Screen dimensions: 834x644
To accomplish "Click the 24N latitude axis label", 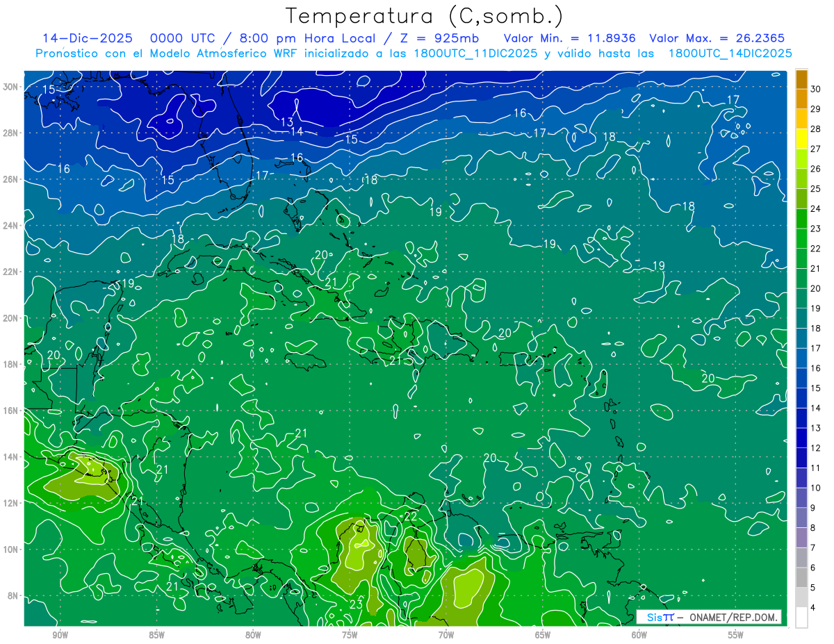I will (x=12, y=226).
